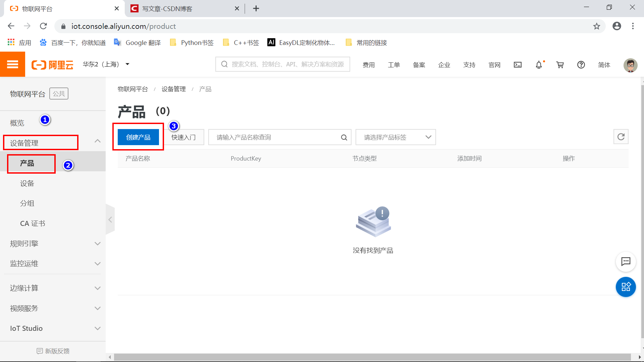Click the Aliyun logo

click(x=52, y=65)
